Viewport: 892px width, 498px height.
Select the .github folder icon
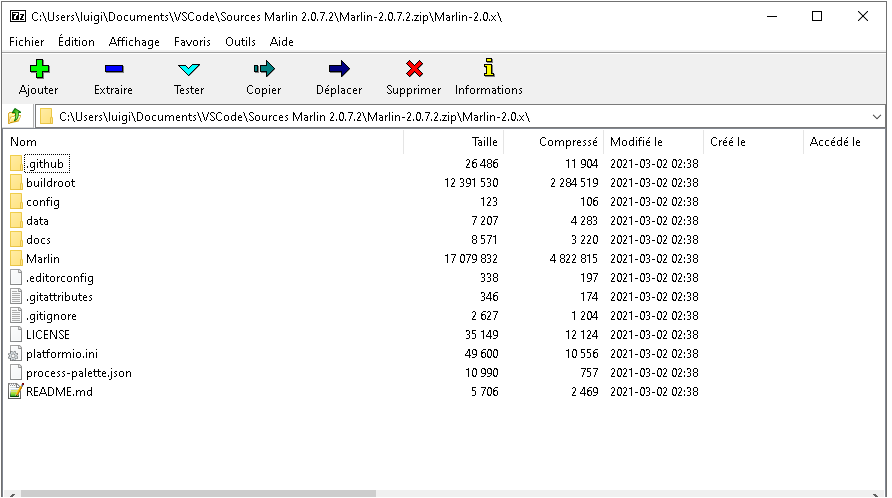16,164
